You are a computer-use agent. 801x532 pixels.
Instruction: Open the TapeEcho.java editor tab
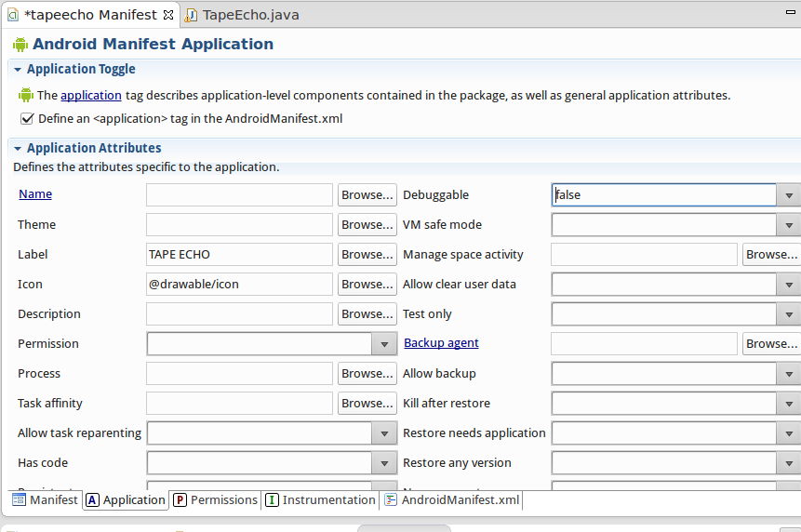point(249,15)
